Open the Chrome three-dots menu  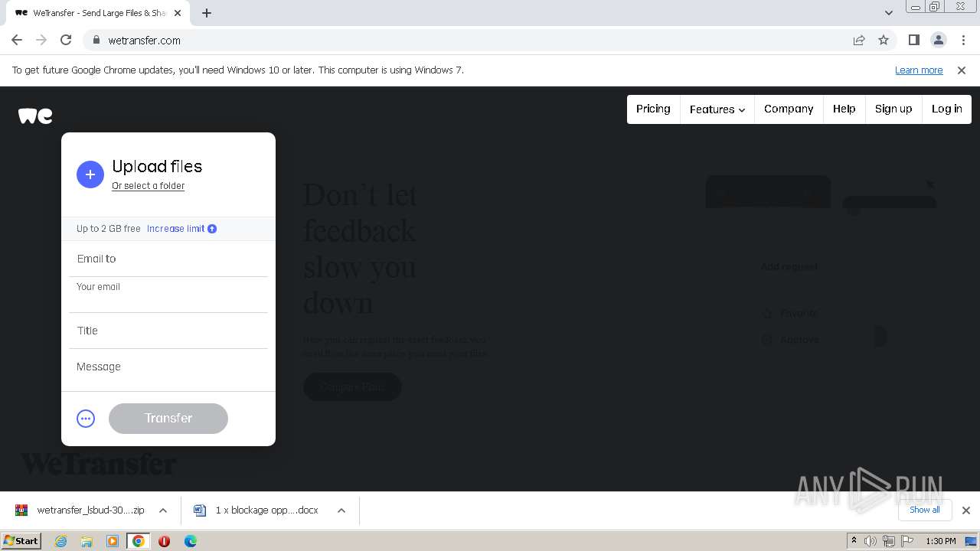962,40
